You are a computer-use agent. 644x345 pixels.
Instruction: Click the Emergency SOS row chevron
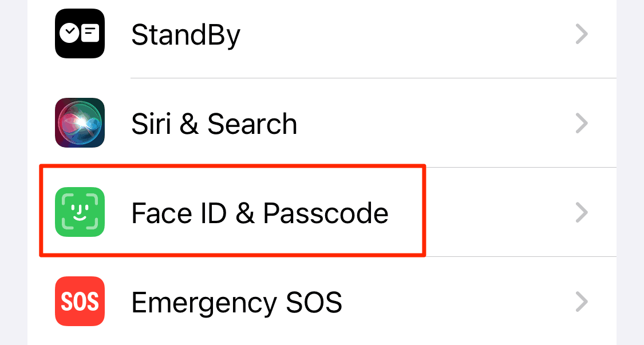pyautogui.click(x=582, y=302)
